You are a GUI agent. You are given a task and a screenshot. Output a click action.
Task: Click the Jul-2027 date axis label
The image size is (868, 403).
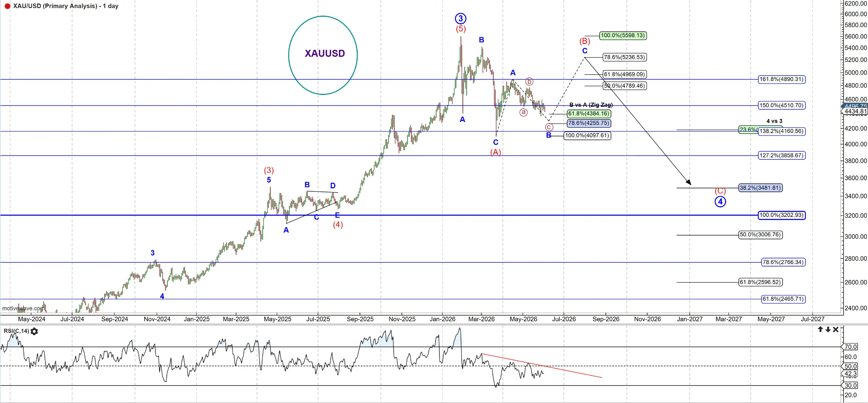coord(812,319)
